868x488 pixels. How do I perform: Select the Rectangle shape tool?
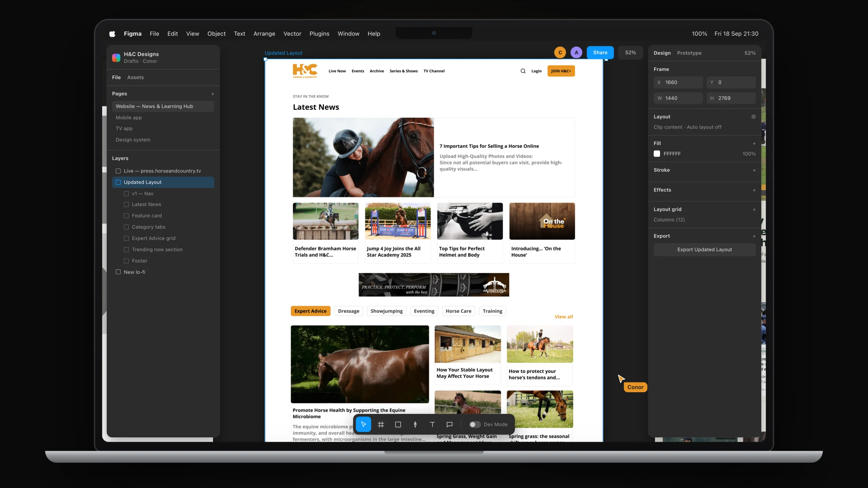point(398,424)
